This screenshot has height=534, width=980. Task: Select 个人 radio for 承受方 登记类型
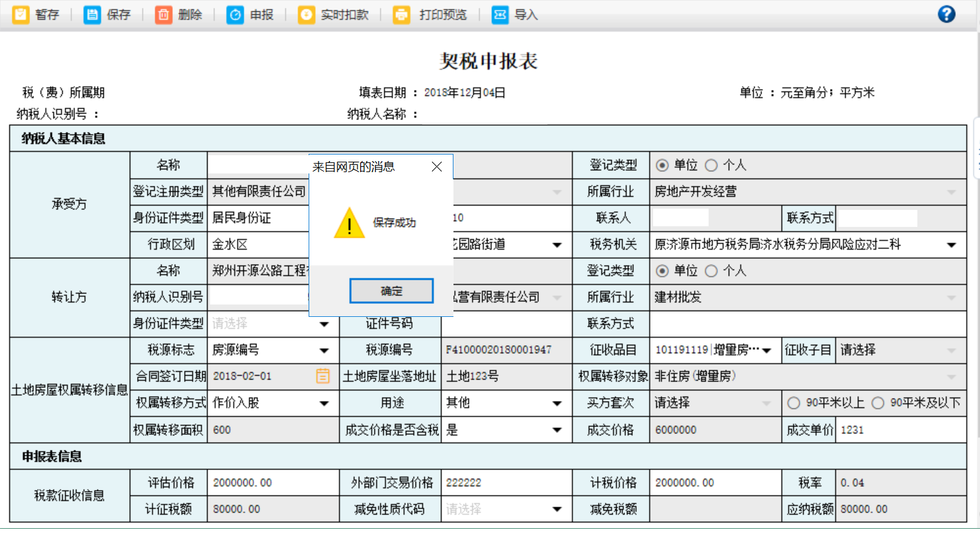click(x=711, y=166)
